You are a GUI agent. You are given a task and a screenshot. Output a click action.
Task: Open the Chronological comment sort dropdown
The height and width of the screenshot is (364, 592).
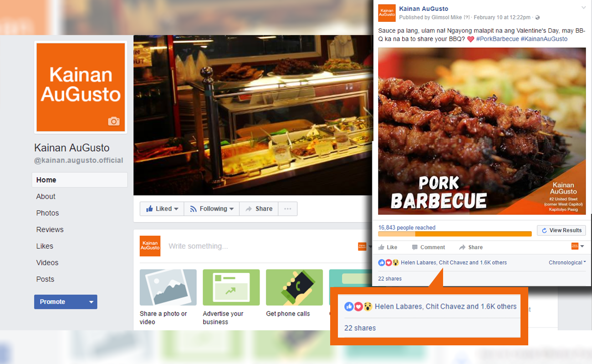pyautogui.click(x=567, y=263)
